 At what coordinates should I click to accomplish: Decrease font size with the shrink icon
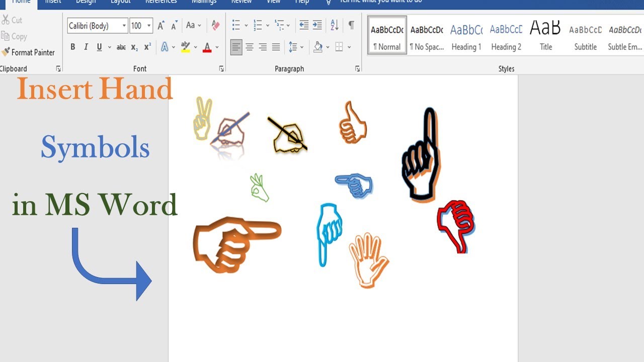(174, 26)
